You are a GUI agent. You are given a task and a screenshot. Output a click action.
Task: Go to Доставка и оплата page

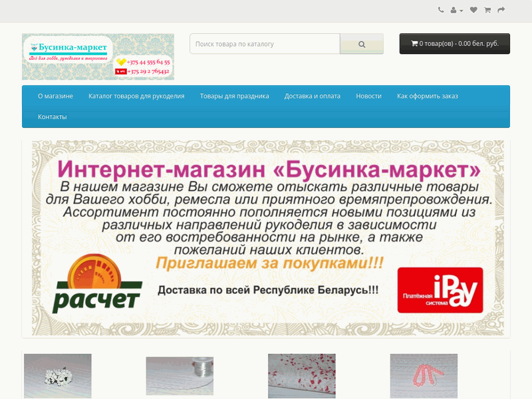(x=313, y=96)
